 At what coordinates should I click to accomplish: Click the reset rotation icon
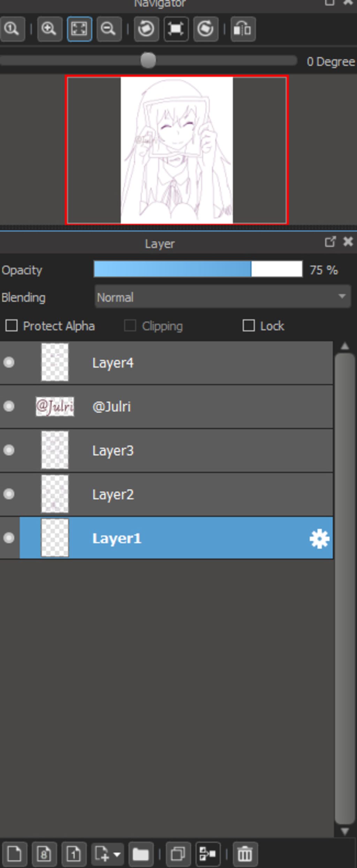176,29
